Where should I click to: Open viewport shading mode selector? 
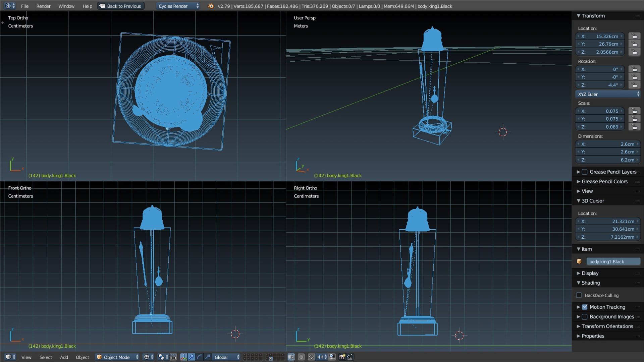pos(148,357)
